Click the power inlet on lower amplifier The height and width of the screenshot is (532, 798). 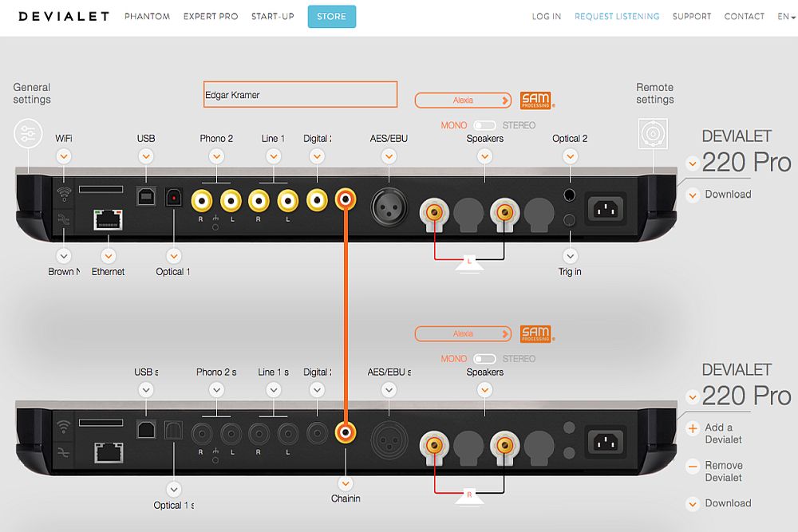(606, 442)
